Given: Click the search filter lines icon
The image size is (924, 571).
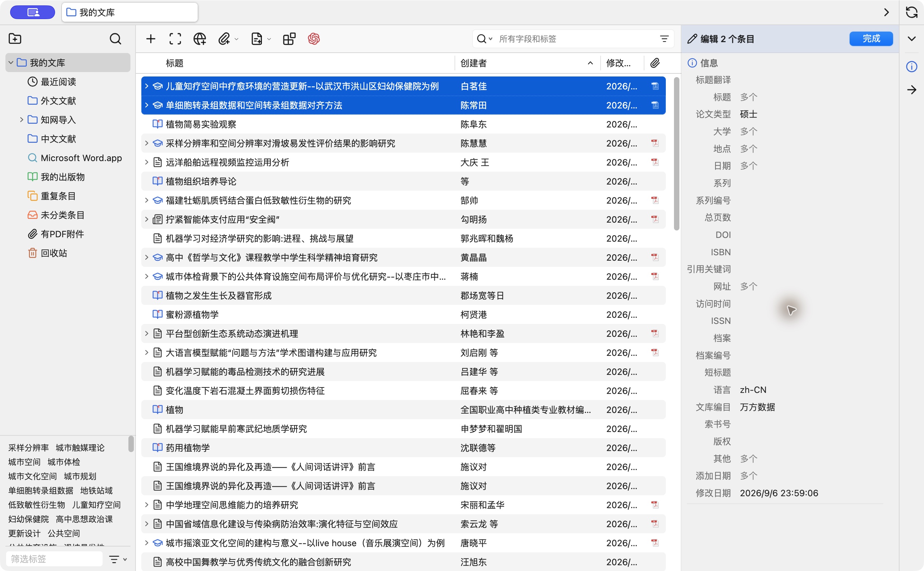Looking at the screenshot, I should pos(664,38).
